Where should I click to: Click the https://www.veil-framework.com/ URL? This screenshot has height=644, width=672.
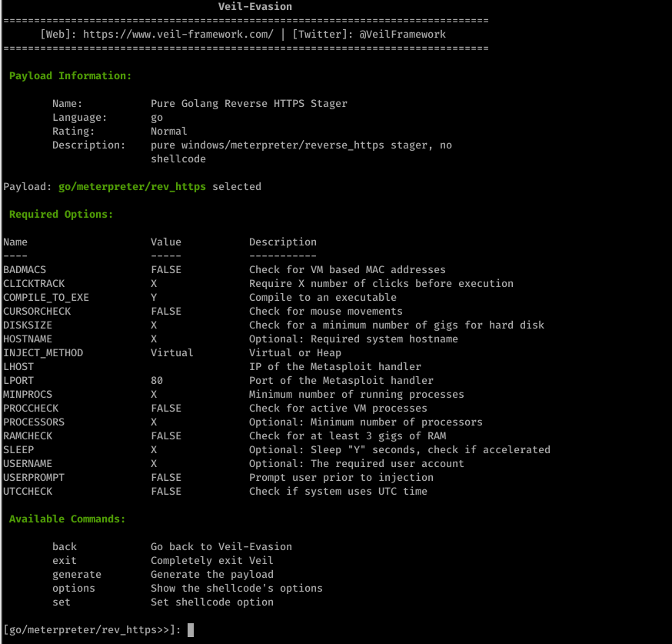[178, 35]
